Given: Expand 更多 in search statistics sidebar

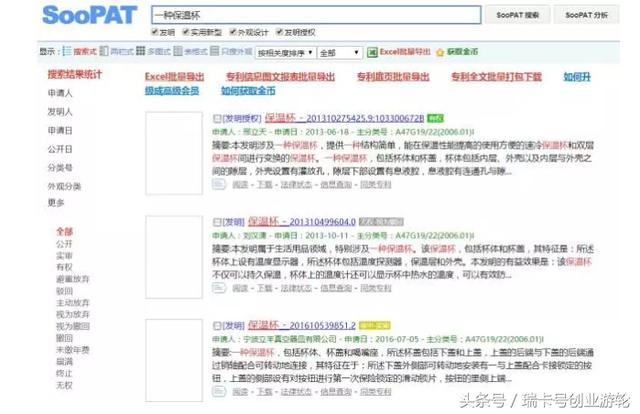Looking at the screenshot, I should [x=56, y=202].
